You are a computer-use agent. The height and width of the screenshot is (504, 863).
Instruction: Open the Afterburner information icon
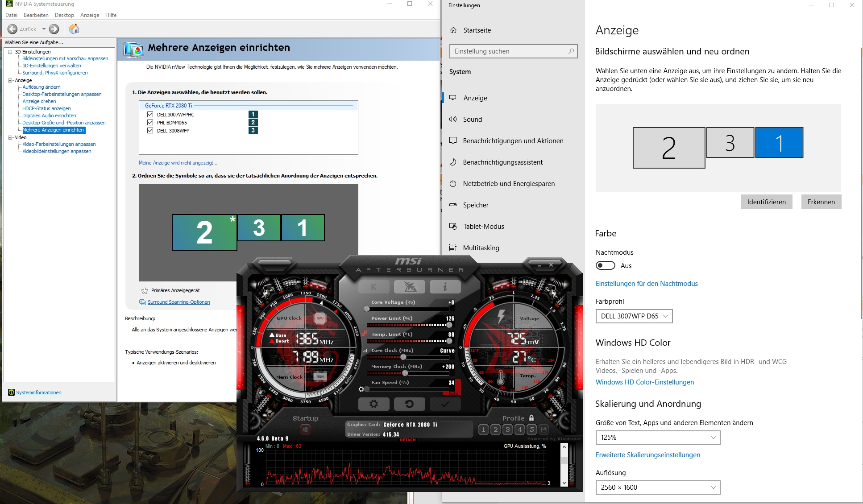click(444, 287)
